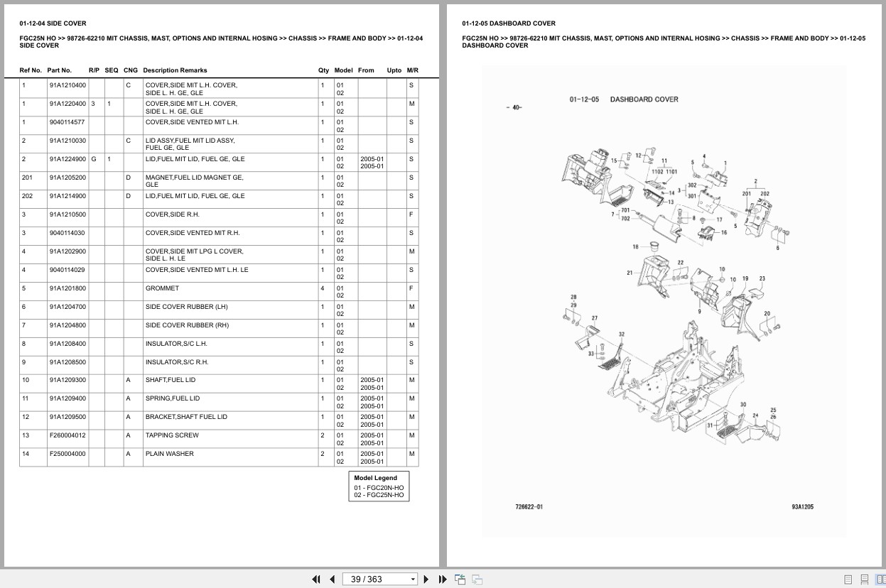Click the TAPPING SCREW description
The height and width of the screenshot is (588, 886).
[172, 435]
